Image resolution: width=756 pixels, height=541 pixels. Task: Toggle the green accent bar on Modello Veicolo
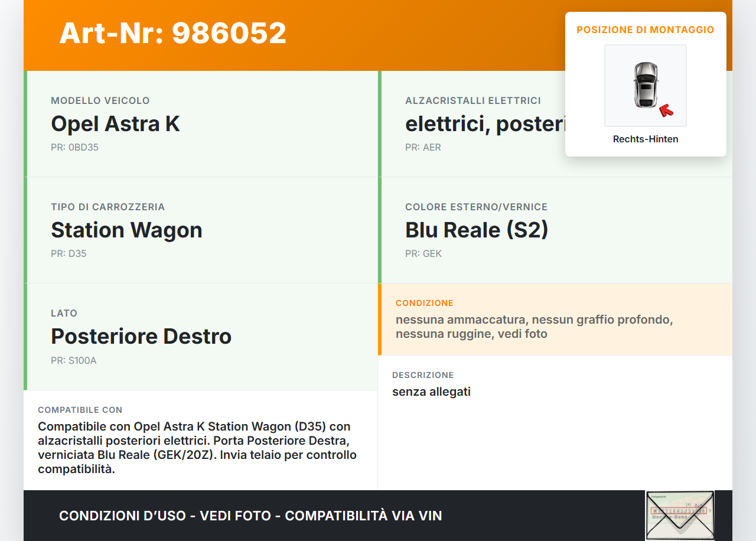[24, 123]
